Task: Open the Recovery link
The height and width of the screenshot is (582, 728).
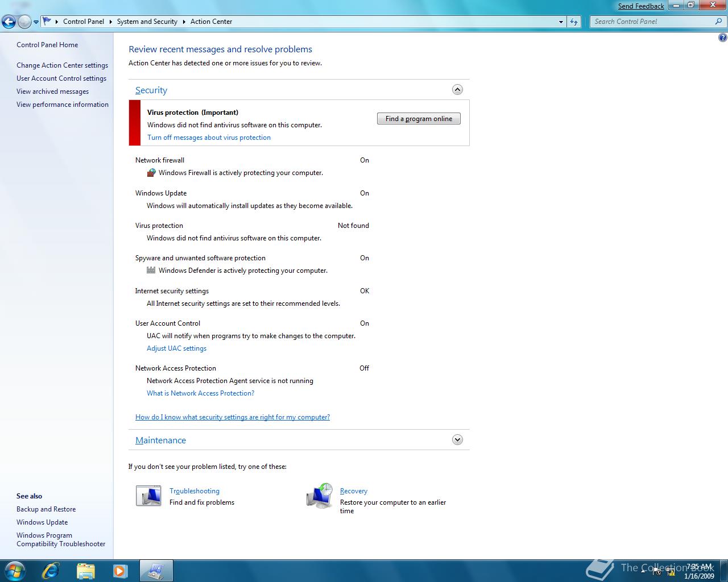Action: pyautogui.click(x=354, y=491)
